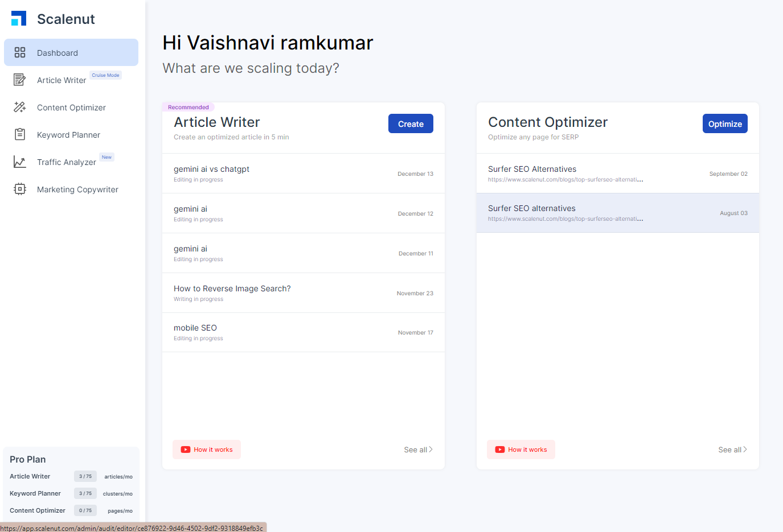Click Article Writer label in Pro Plan
The height and width of the screenshot is (532, 783).
(x=30, y=476)
